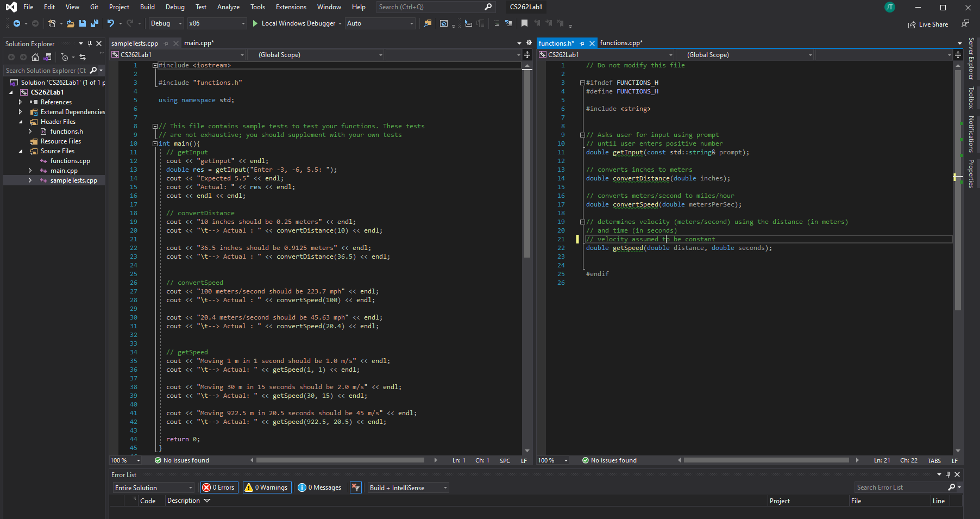Toggle the 0 Messages filter
This screenshot has width=980, height=519.
320,487
